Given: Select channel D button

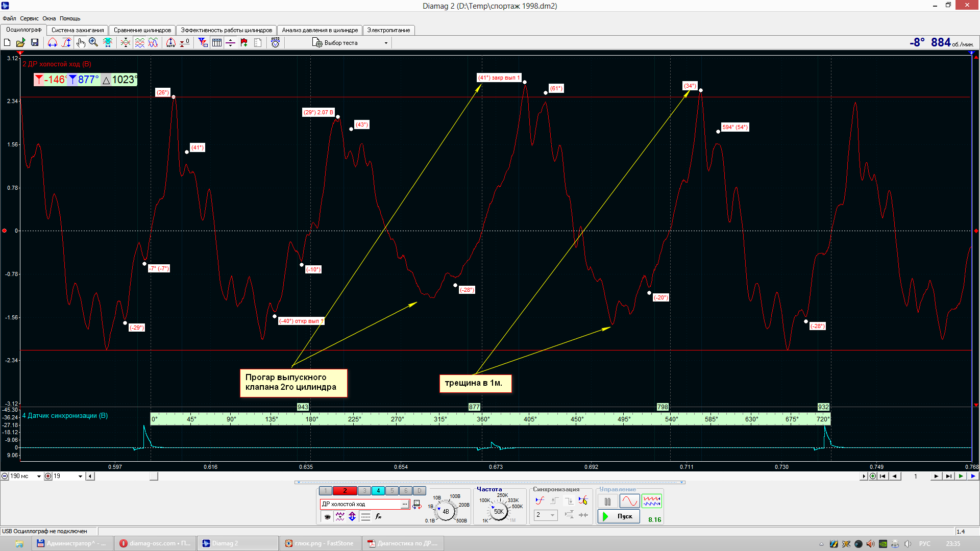Looking at the screenshot, I should click(x=420, y=491).
